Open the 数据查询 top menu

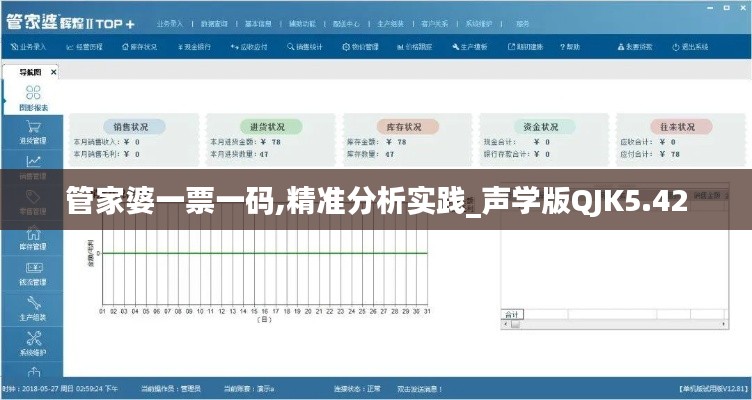(x=214, y=24)
